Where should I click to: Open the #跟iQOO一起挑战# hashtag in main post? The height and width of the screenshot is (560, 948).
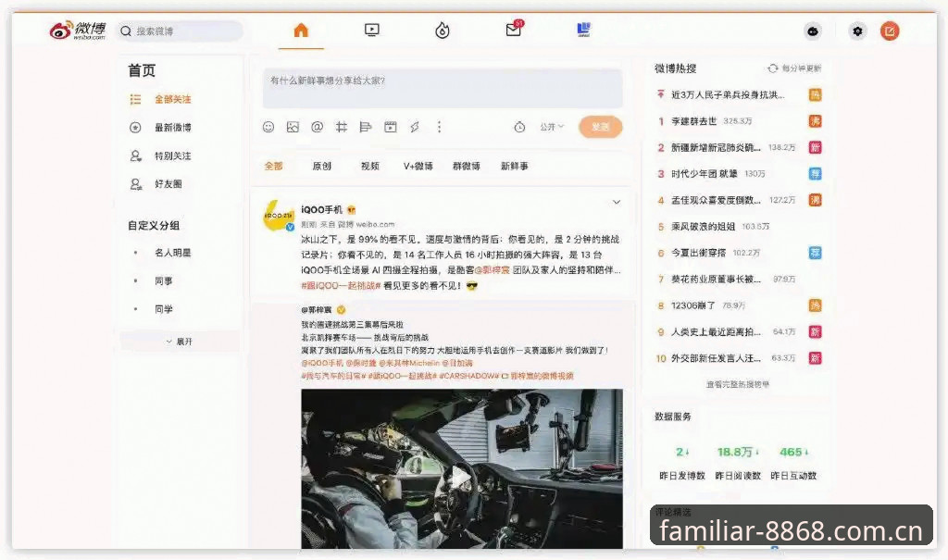(341, 285)
